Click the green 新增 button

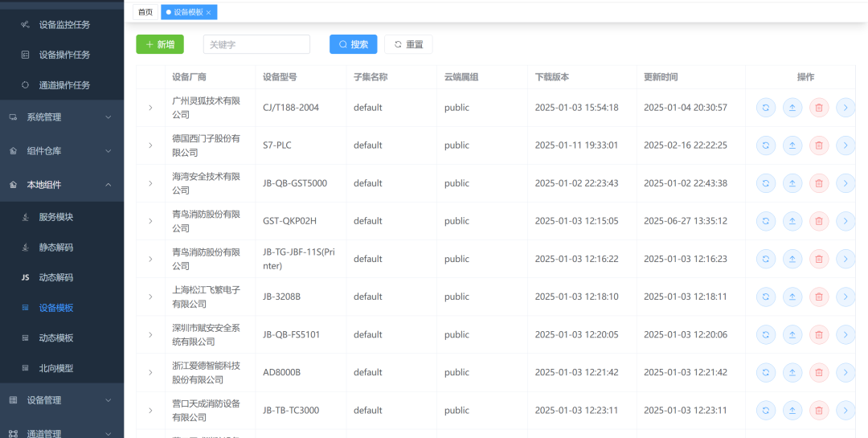click(x=160, y=44)
